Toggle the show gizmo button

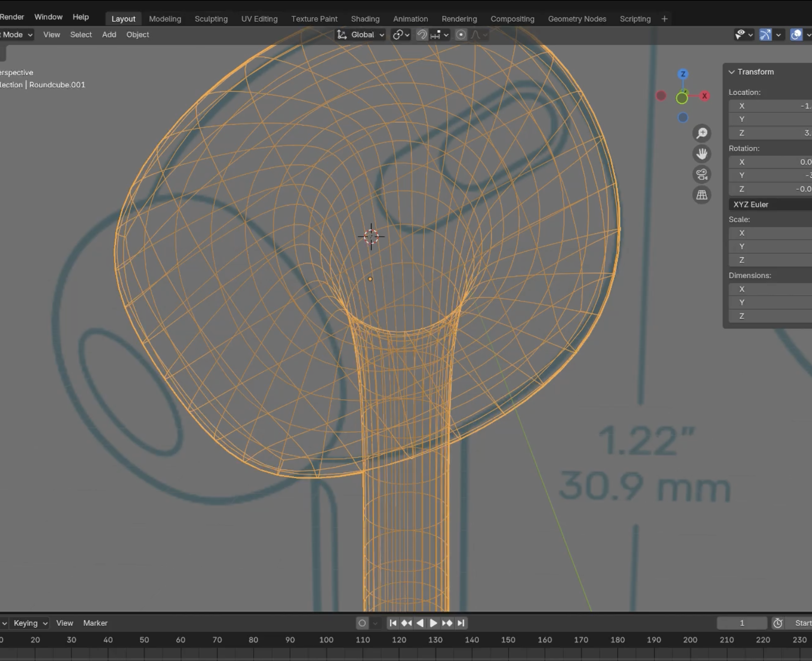click(765, 35)
